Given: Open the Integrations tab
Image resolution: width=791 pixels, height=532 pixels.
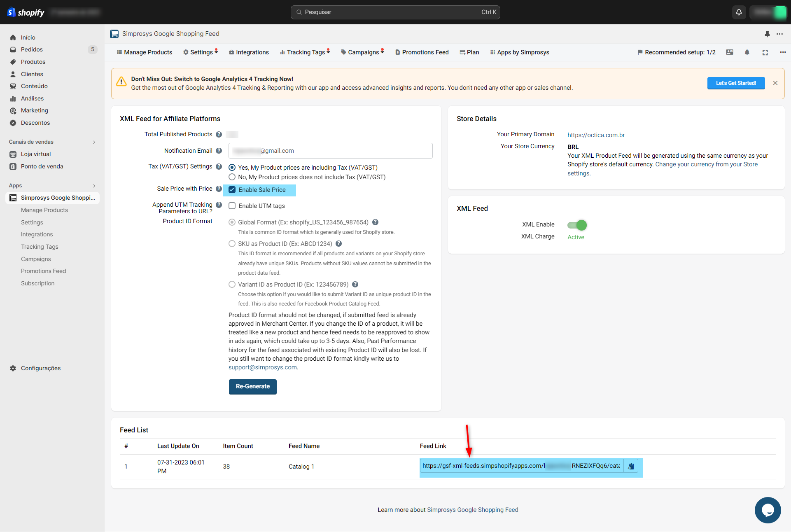Looking at the screenshot, I should [x=249, y=52].
